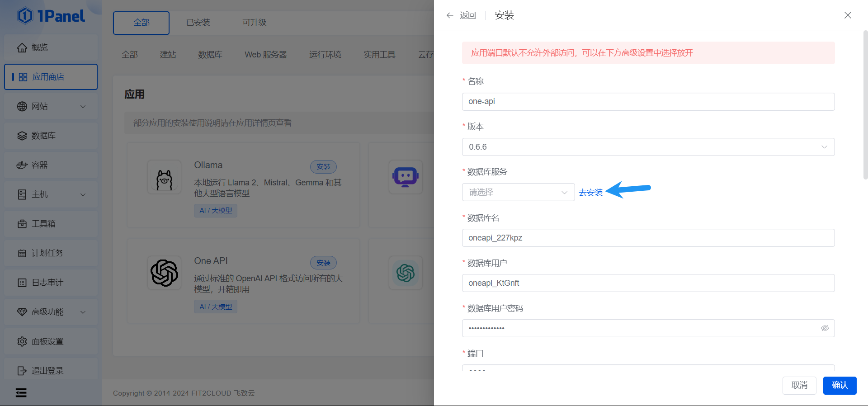Click the 退出登录 logout icon
868x406 pixels.
[22, 371]
